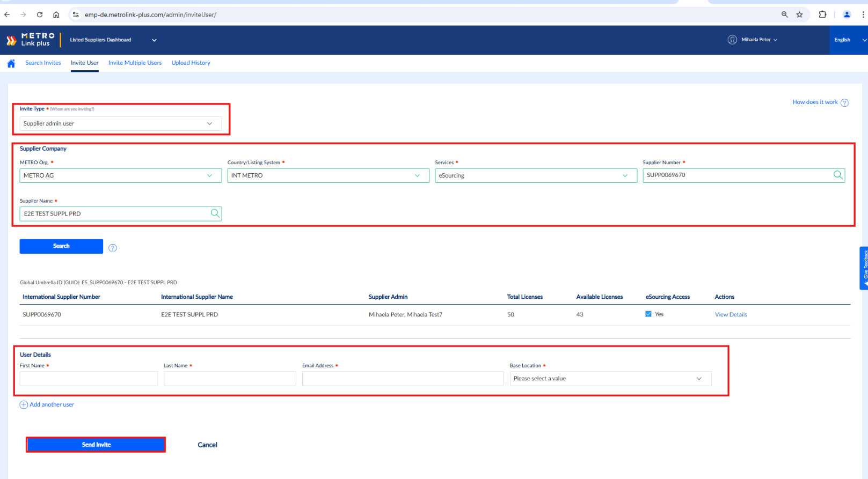868x479 pixels.
Task: Click the METRO Link plus logo
Action: click(x=31, y=40)
